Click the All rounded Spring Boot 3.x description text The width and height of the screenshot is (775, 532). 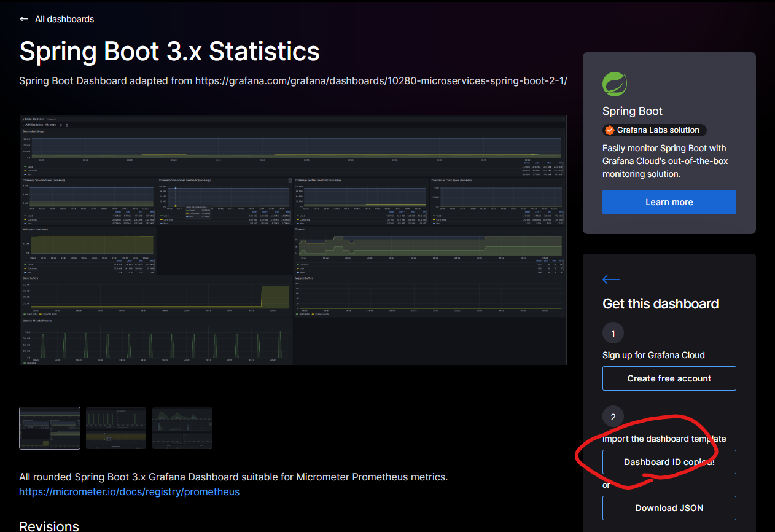point(233,477)
